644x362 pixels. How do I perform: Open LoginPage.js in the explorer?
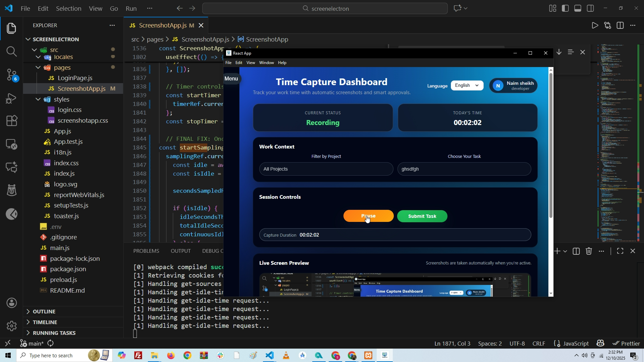[x=75, y=78]
